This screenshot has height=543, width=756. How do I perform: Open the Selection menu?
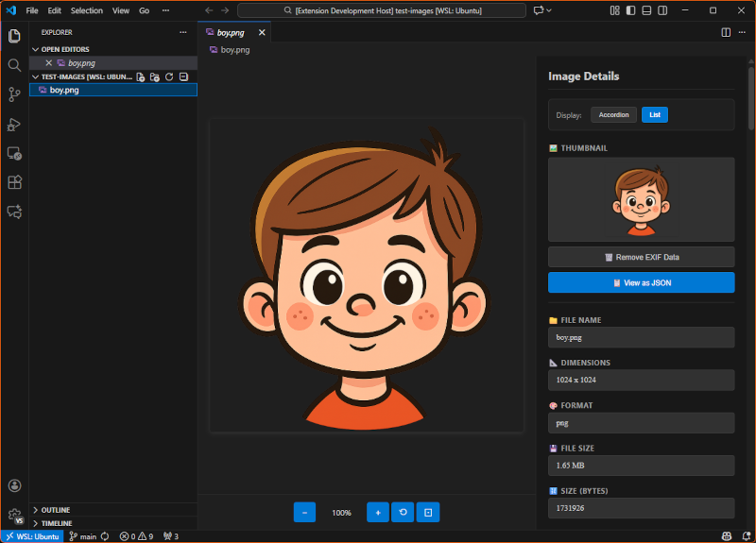[87, 10]
